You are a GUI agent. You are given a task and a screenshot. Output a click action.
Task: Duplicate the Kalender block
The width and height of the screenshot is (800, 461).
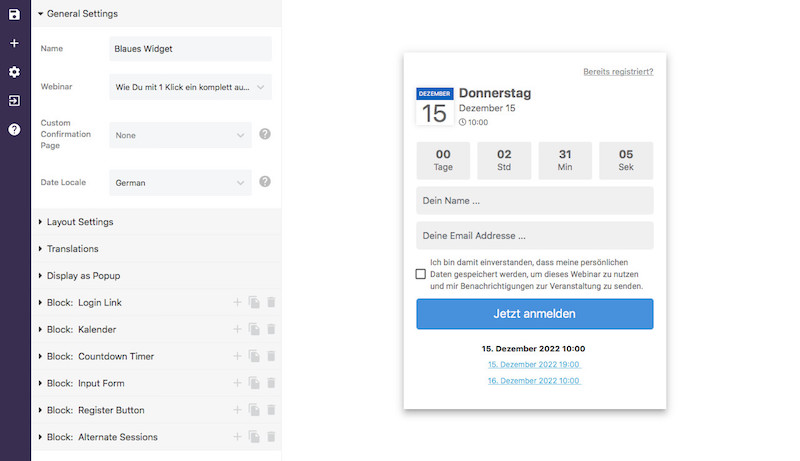click(x=254, y=329)
